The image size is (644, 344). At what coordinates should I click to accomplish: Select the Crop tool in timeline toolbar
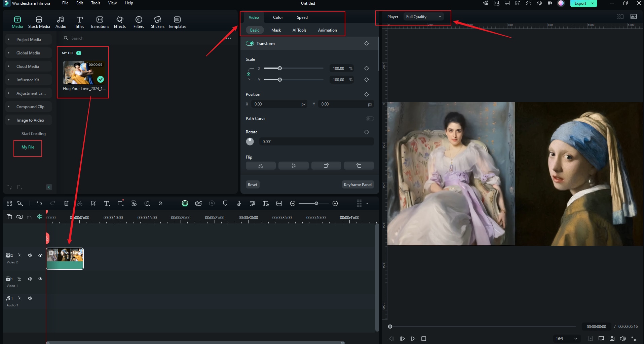click(93, 203)
